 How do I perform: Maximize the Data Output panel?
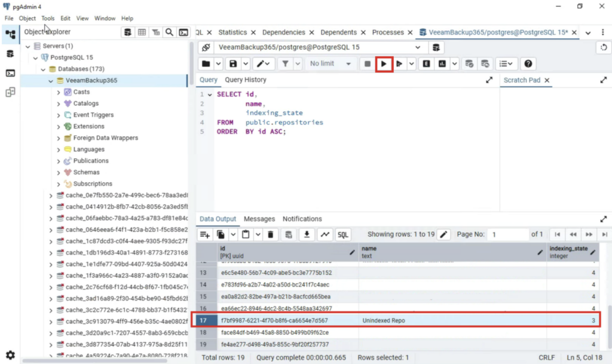pos(604,219)
